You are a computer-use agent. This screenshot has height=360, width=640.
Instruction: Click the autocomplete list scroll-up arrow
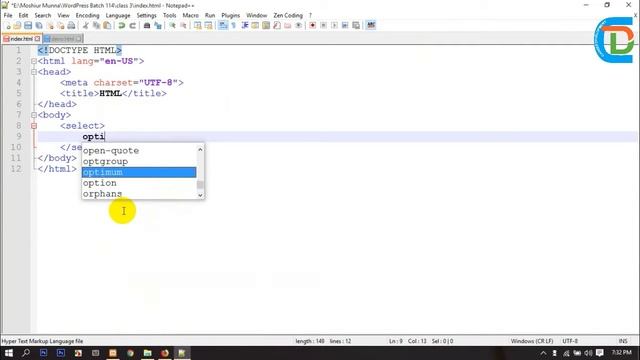point(200,149)
